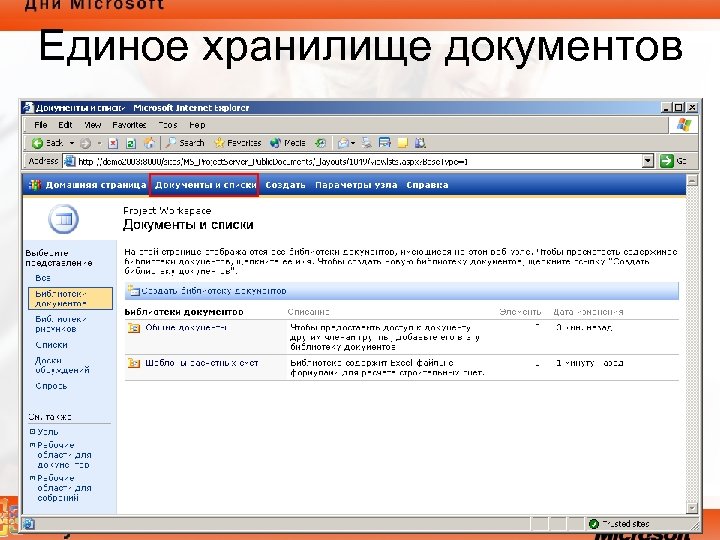Expand Рабочие области для документов
Screen dimensions: 720x540
coord(32,445)
